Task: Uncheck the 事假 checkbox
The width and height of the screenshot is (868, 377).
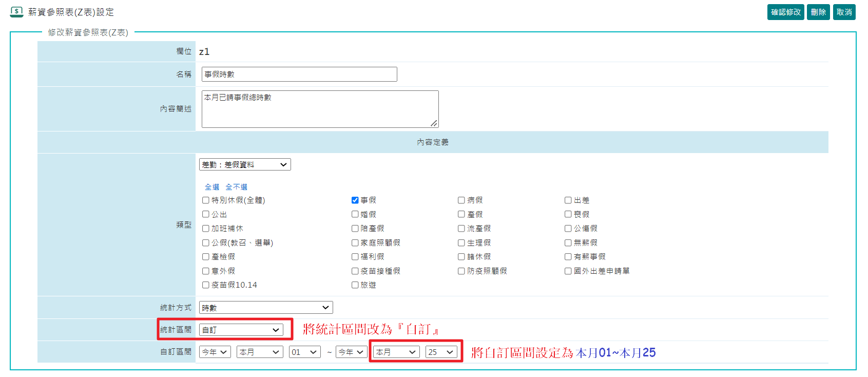Action: click(x=355, y=200)
